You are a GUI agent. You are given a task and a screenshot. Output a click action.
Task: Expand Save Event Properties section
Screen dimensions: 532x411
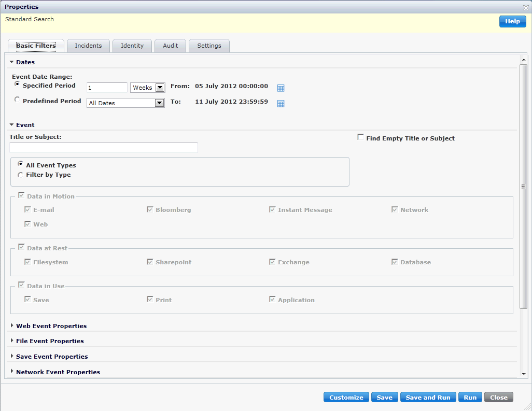[12, 357]
